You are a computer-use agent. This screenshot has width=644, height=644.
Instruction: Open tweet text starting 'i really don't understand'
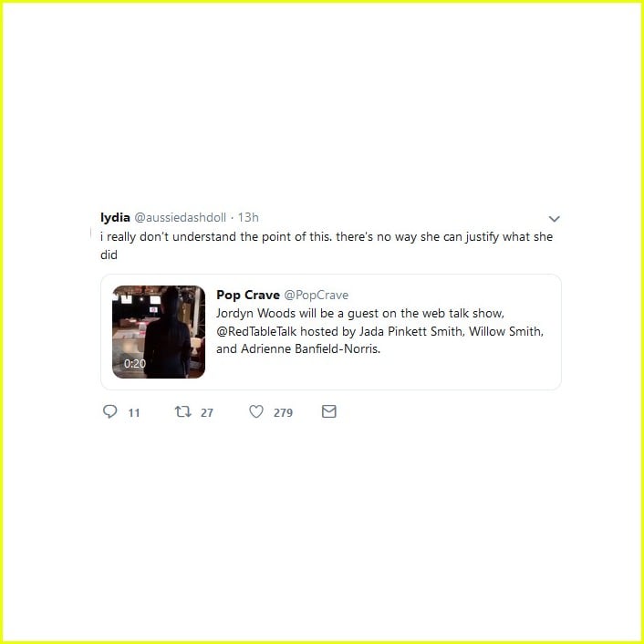[x=327, y=245]
